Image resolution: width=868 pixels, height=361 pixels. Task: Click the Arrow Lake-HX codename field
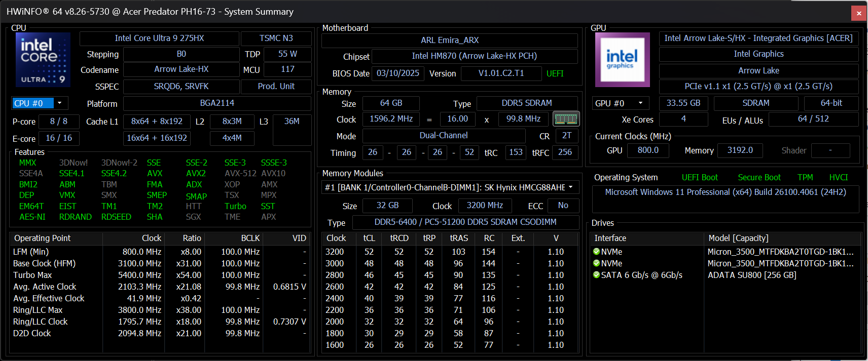(181, 69)
